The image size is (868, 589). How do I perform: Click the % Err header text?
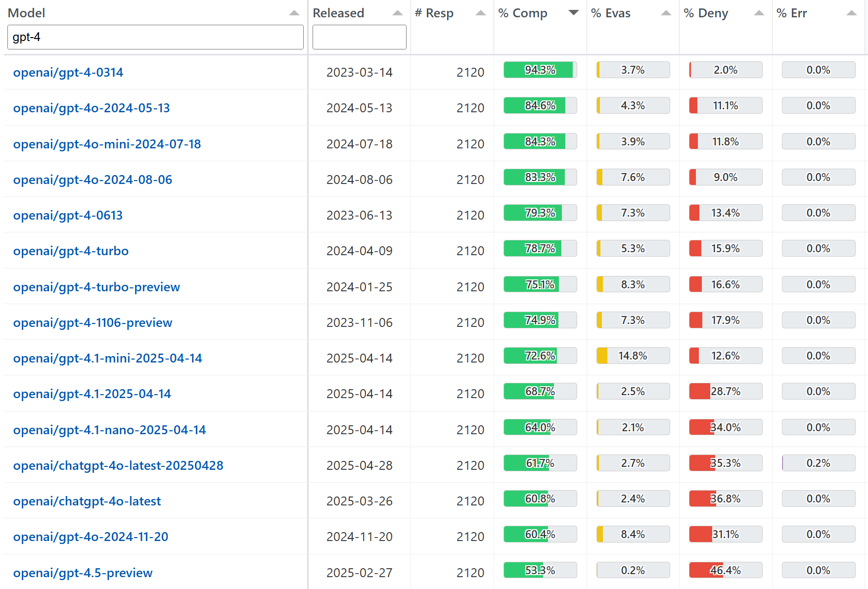click(791, 13)
